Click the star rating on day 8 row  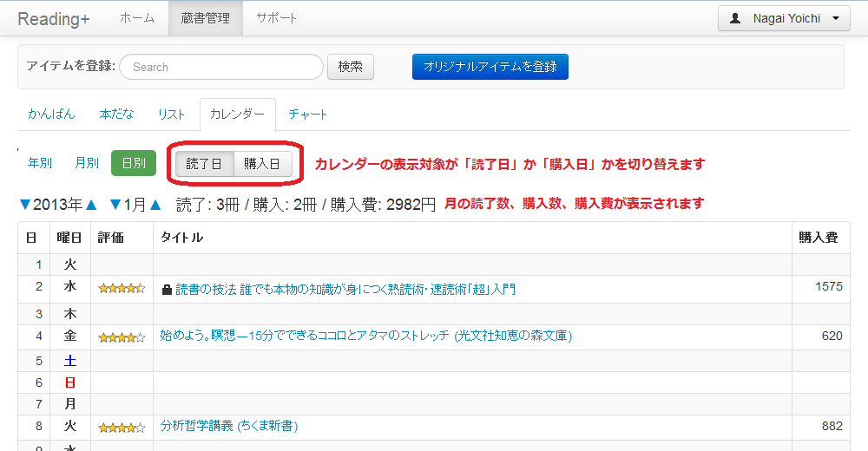point(122,428)
